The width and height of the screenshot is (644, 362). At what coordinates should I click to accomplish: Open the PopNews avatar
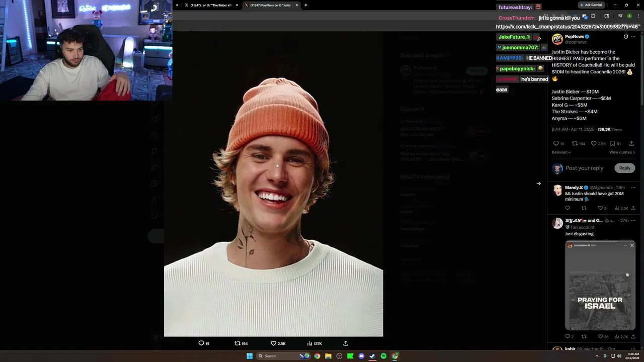(x=557, y=39)
